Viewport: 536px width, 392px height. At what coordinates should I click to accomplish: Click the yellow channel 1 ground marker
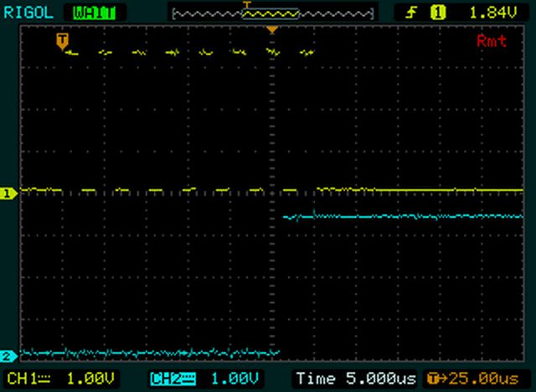[8, 193]
